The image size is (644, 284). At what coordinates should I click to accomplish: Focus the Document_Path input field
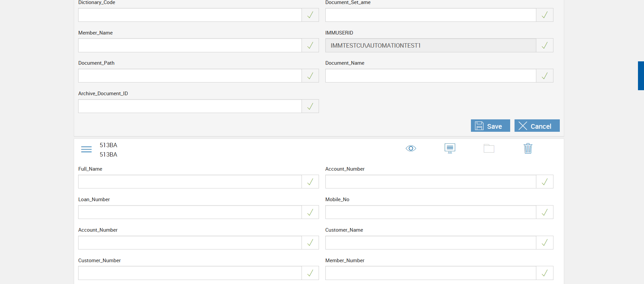point(190,76)
